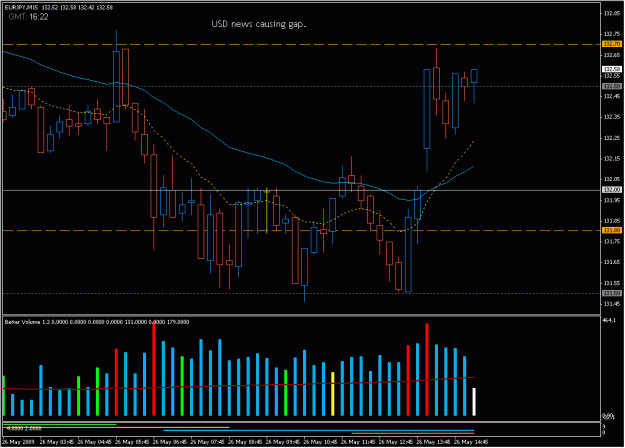The height and width of the screenshot is (448, 625).
Task: Click the '26 May 2009' time axis label
Action: coord(18,442)
